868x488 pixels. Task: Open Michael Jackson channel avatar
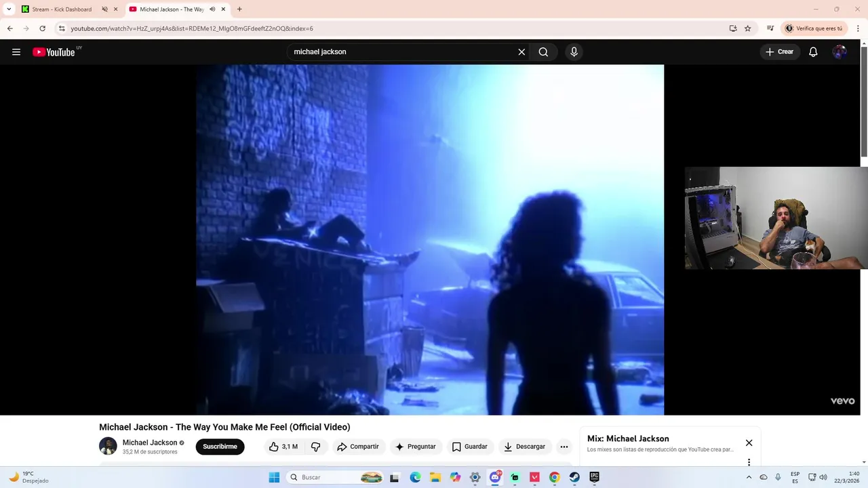(108, 446)
